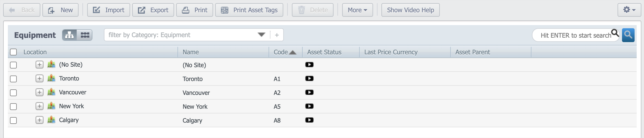Image resolution: width=644 pixels, height=138 pixels.
Task: Expand the (No Site) tree node
Action: tap(40, 65)
